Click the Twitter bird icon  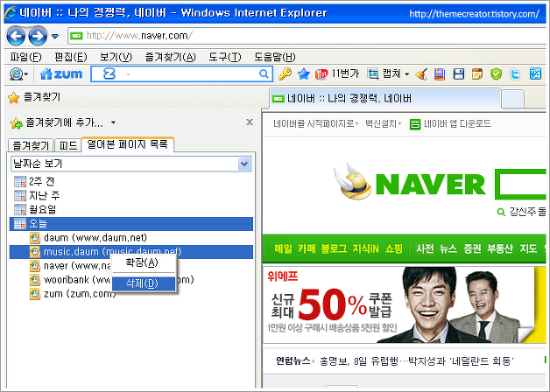click(515, 73)
